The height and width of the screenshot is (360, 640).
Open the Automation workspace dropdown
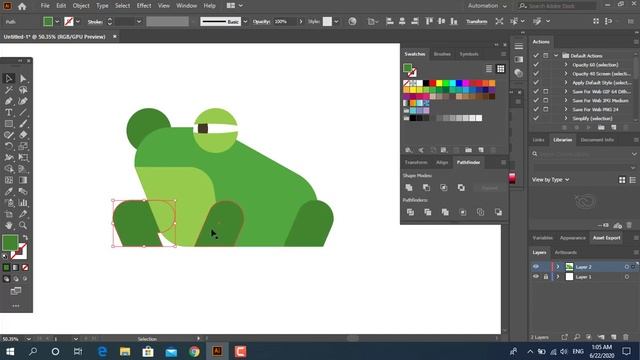pos(487,6)
